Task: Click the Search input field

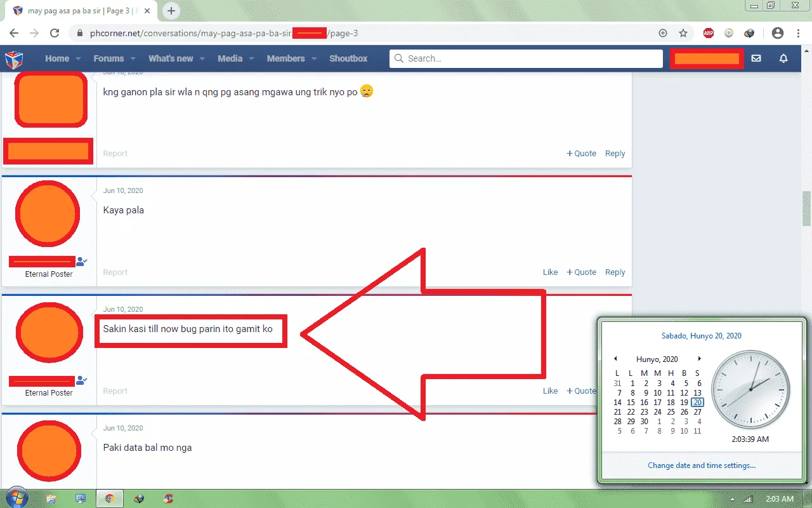Action: coord(526,58)
